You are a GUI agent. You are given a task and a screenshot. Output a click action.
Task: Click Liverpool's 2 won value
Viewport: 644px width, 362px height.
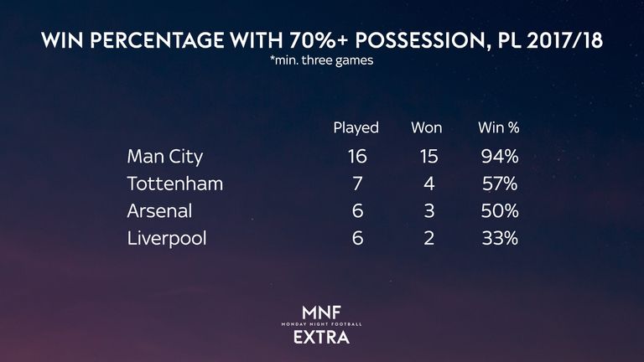coord(429,239)
